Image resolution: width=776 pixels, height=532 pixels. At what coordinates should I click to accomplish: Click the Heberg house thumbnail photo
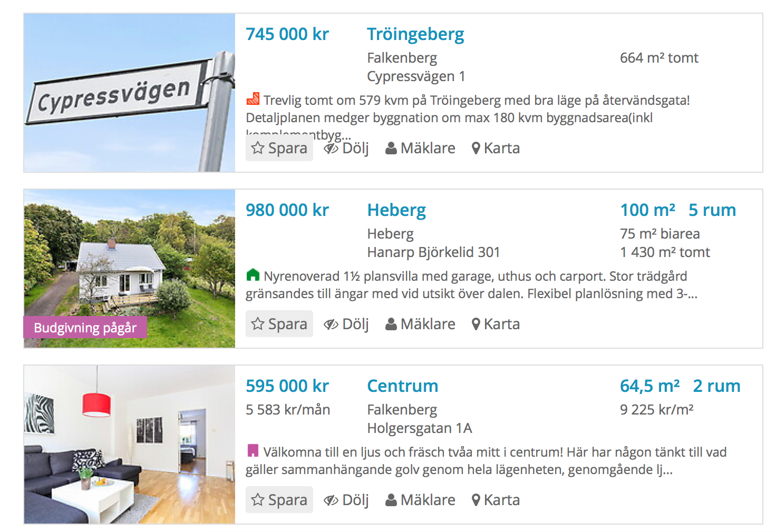[x=130, y=269]
